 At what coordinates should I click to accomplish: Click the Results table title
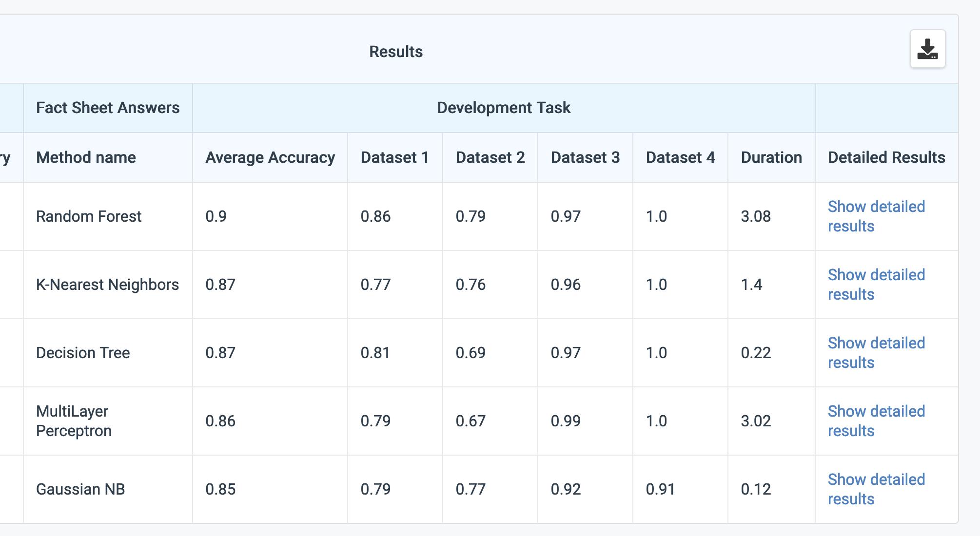(396, 52)
